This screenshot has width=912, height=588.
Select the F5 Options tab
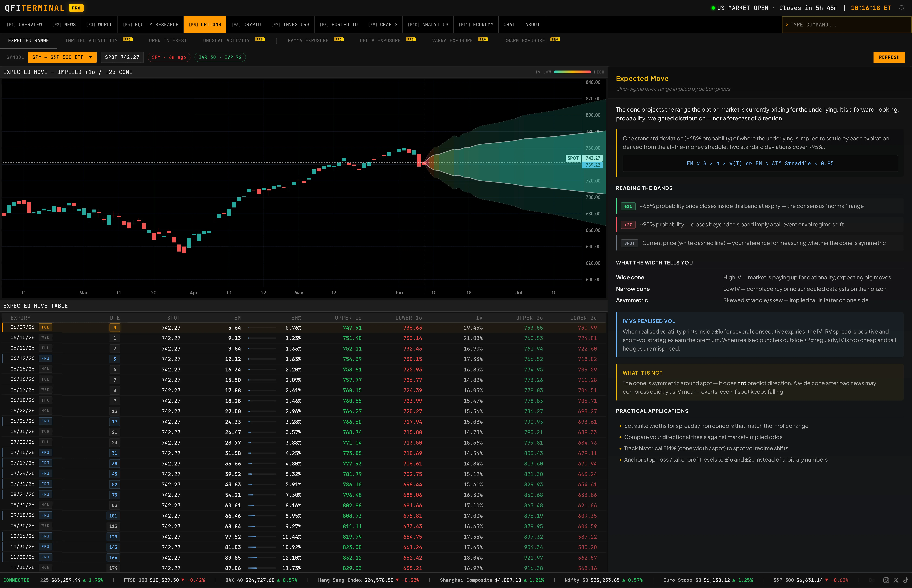pos(205,24)
